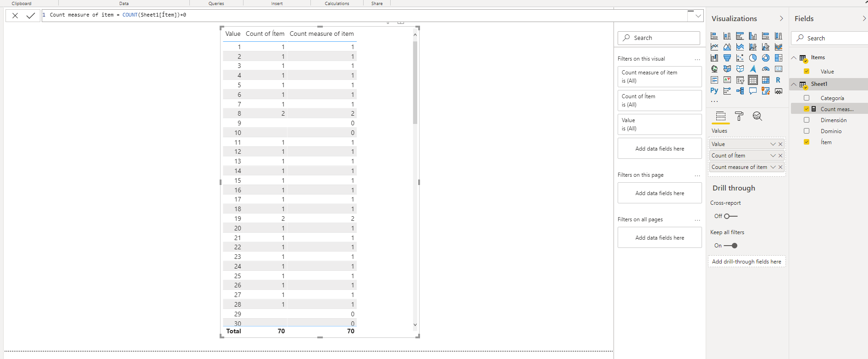The image size is (868, 359).
Task: Open dropdown for Count of Ítem field
Action: tap(773, 156)
